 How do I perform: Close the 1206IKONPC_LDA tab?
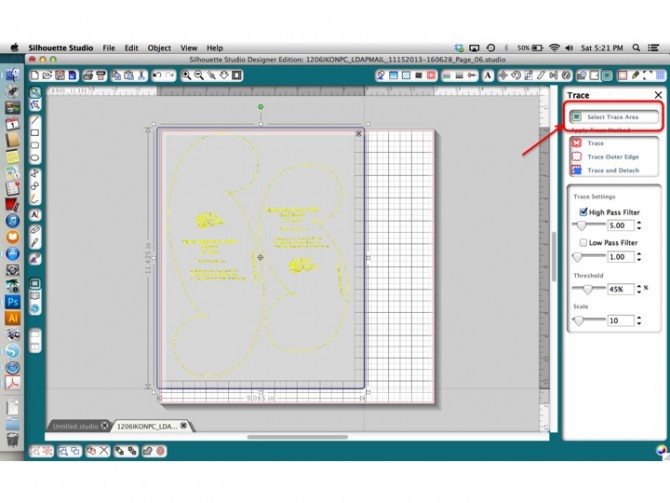click(x=183, y=426)
